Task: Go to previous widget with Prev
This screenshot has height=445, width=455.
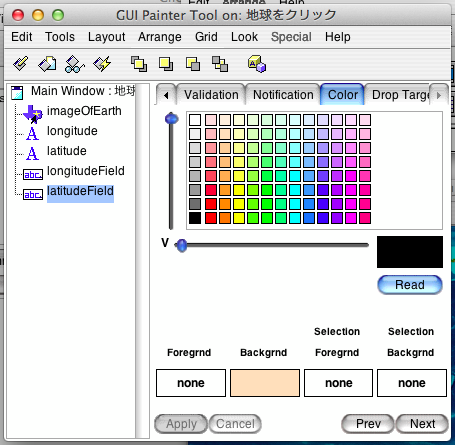Action: pos(368,424)
